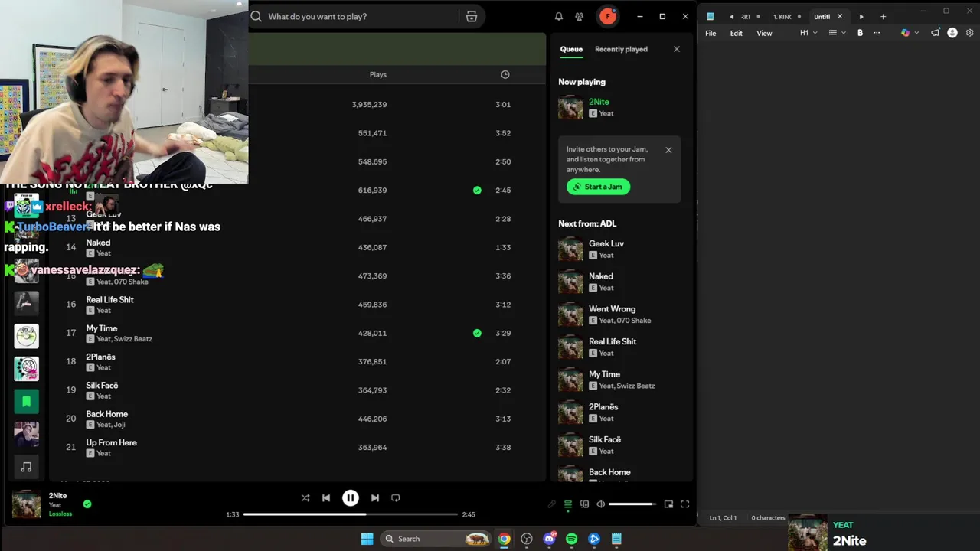Open Discord from the taskbar
Image resolution: width=980 pixels, height=551 pixels.
coord(549,539)
